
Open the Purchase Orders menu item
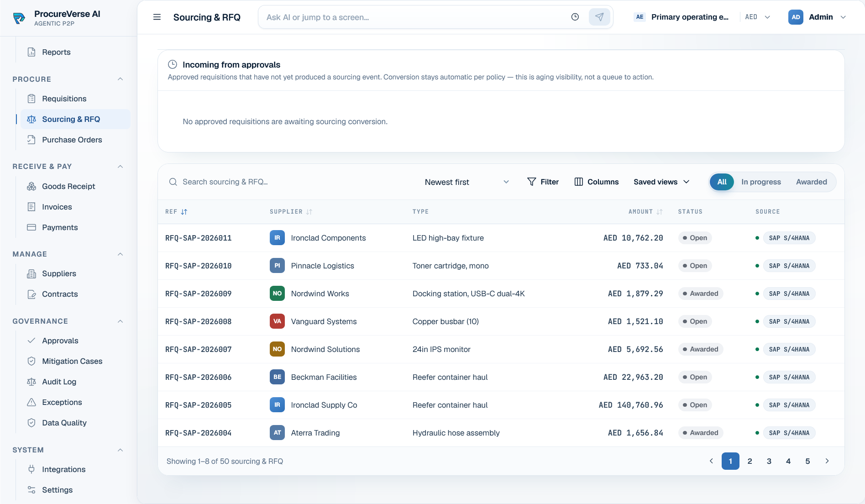75,140
